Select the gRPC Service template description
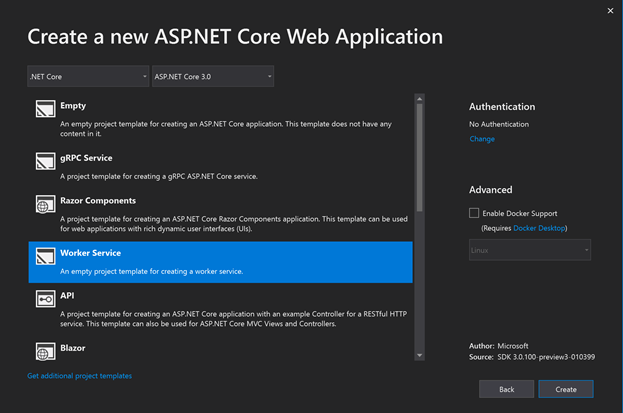The height and width of the screenshot is (413, 623). click(x=160, y=177)
